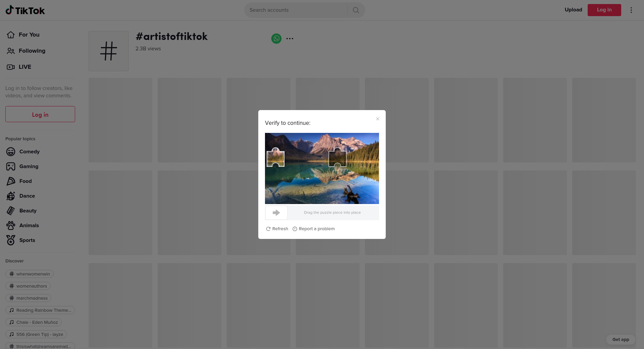The height and width of the screenshot is (349, 644).
Task: Click the sidebar Log in button
Action: click(40, 114)
